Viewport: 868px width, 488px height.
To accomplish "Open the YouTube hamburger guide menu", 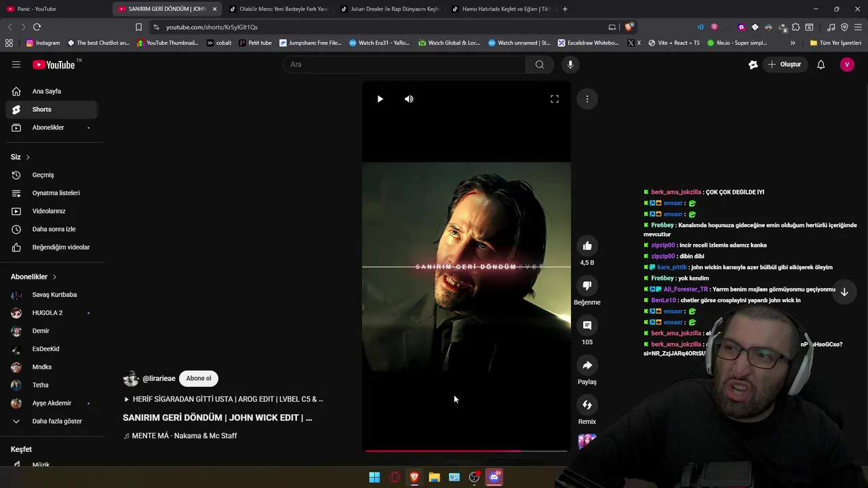I will pyautogui.click(x=16, y=64).
